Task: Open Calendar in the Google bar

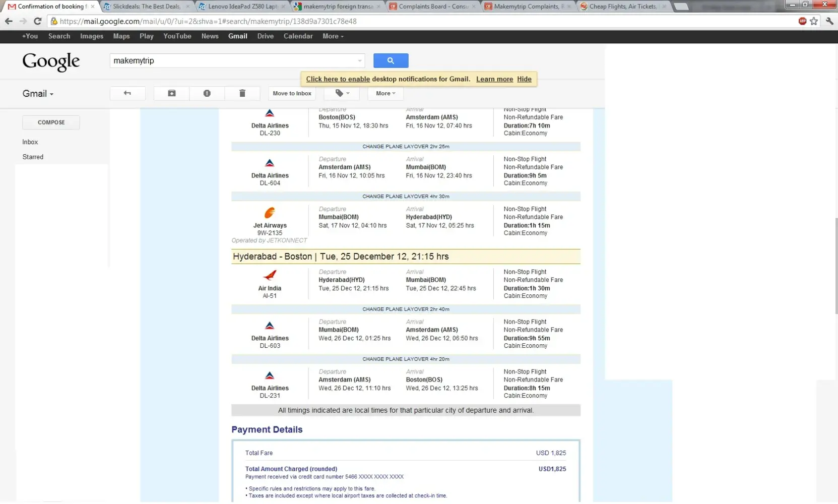Action: pos(298,36)
